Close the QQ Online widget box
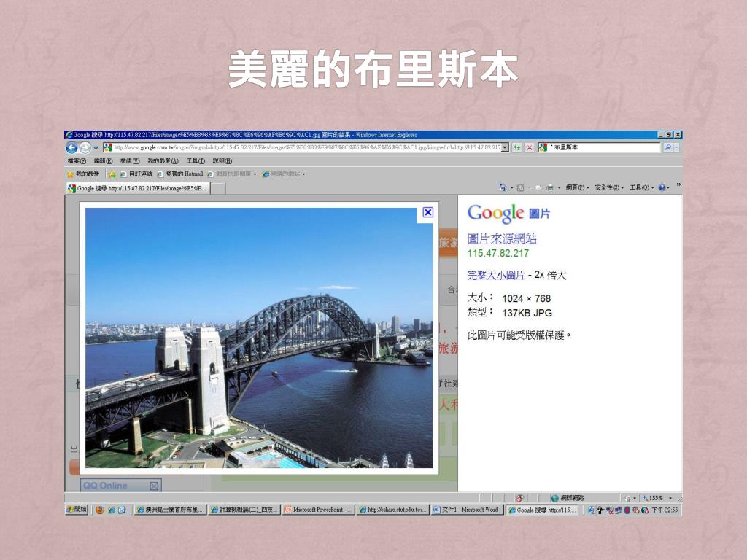Viewport: 747px width, 560px height. coord(154,486)
